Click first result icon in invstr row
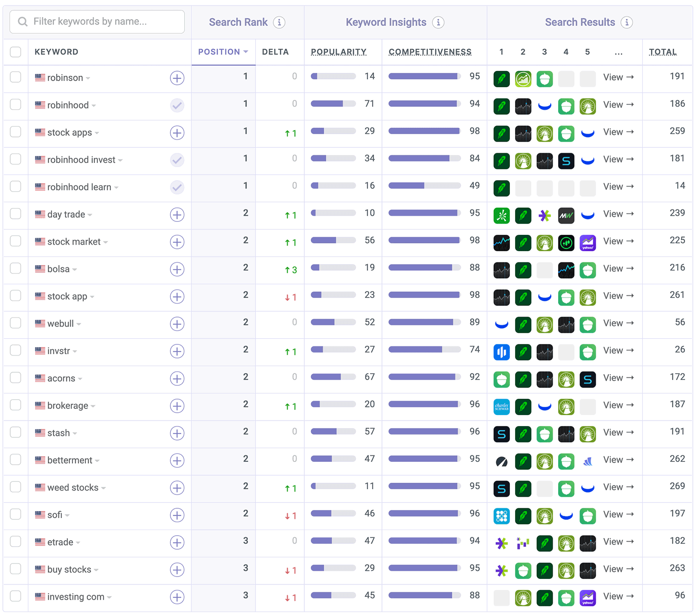 [x=502, y=352]
